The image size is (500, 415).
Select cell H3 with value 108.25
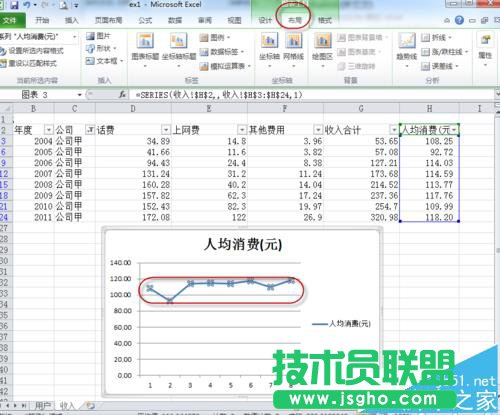pos(429,141)
